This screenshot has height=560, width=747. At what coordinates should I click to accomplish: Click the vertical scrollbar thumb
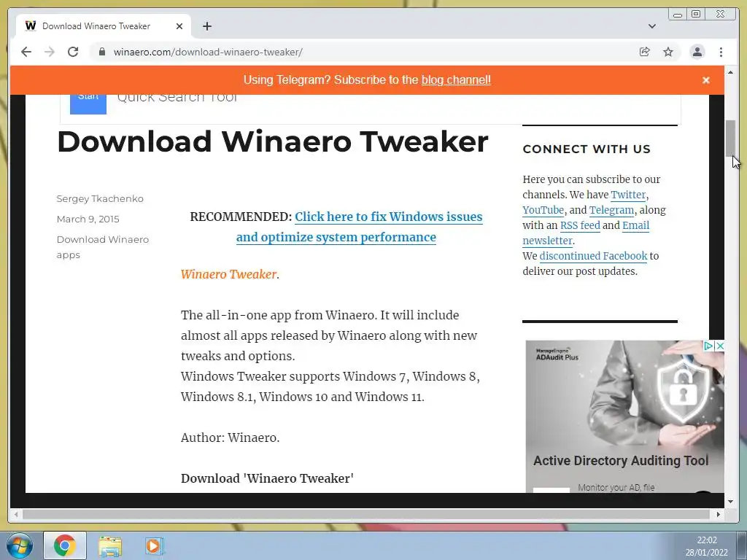click(730, 138)
